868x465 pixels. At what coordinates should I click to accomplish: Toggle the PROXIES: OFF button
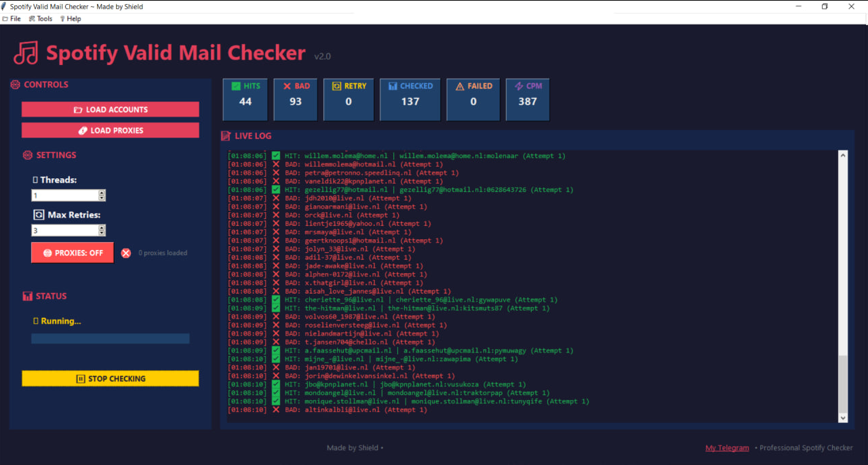click(x=73, y=253)
